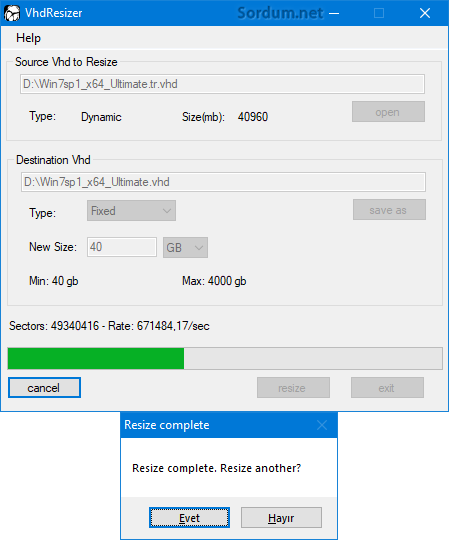
Task: Confirm with Evet in Resize complete dialog
Action: click(189, 518)
